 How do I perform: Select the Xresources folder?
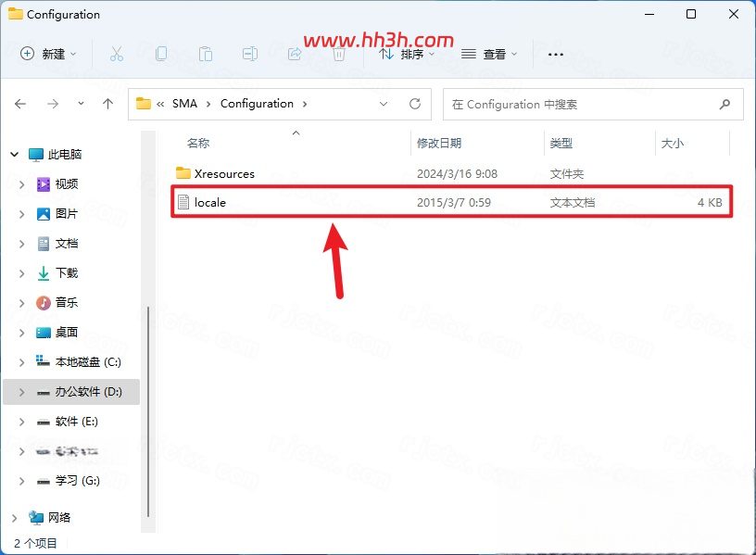pyautogui.click(x=224, y=173)
